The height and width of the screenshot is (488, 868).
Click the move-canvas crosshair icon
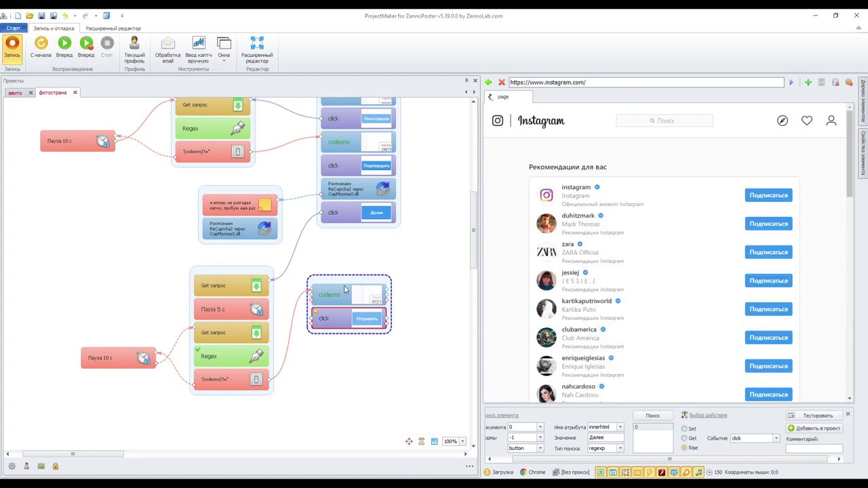(x=409, y=442)
